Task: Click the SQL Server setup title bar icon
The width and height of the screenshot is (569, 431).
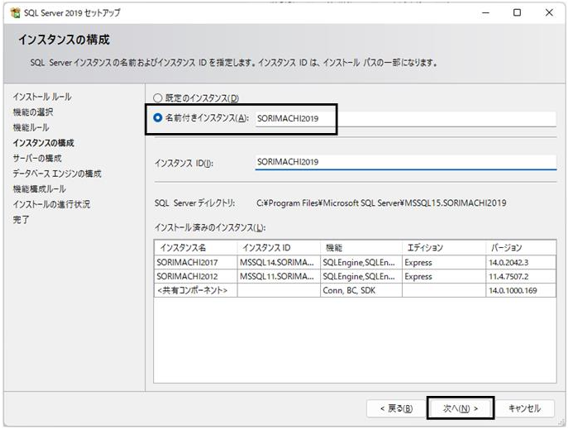Action: 15,13
